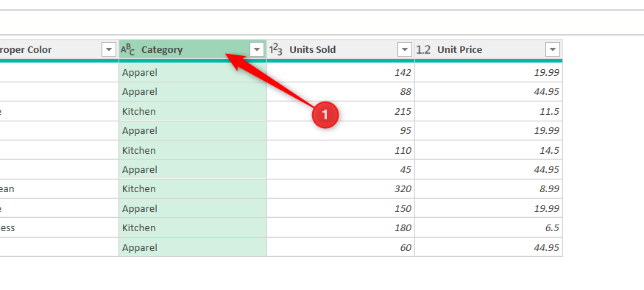Open the Unit Price column filter dropdown
Image resolution: width=644 pixels, height=290 pixels.
point(553,50)
